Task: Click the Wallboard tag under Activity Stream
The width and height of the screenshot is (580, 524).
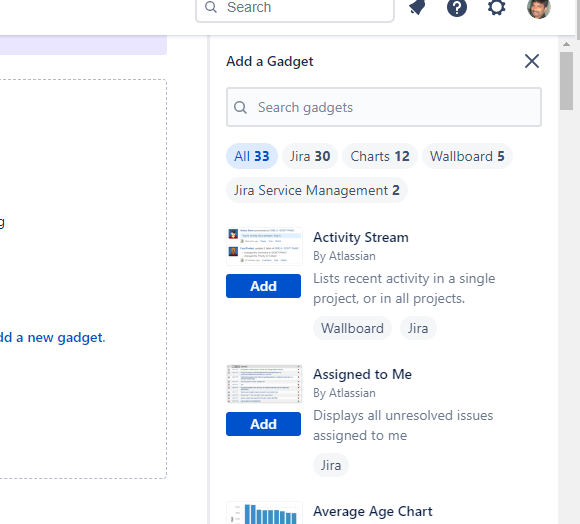Action: [x=352, y=328]
